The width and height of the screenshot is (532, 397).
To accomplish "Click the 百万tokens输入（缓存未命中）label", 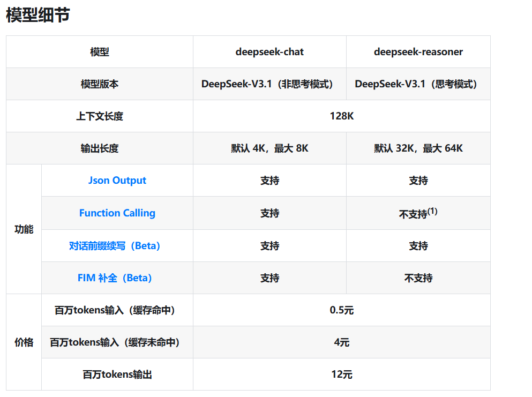I will point(114,342).
